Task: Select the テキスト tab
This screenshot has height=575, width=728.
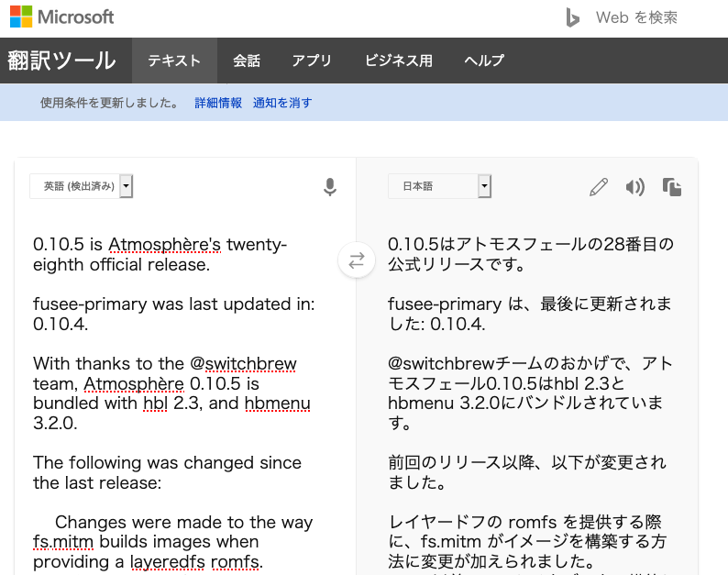Action: click(x=174, y=61)
